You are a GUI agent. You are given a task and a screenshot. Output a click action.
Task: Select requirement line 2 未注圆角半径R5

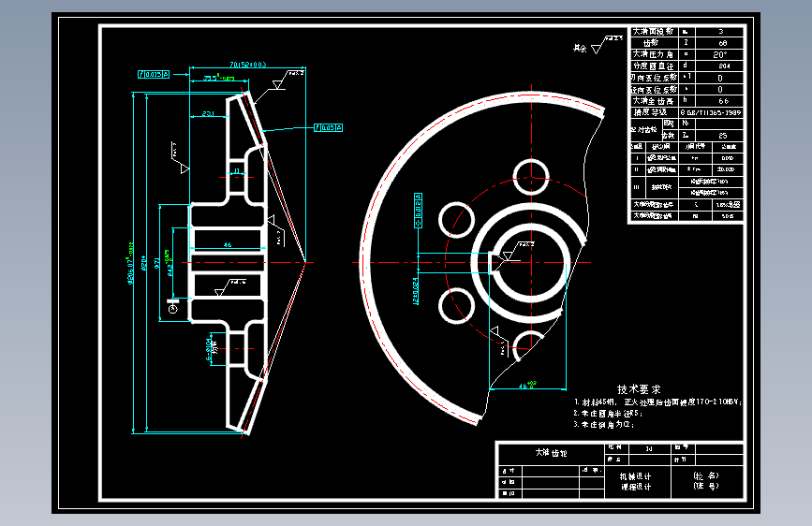pyautogui.click(x=608, y=413)
